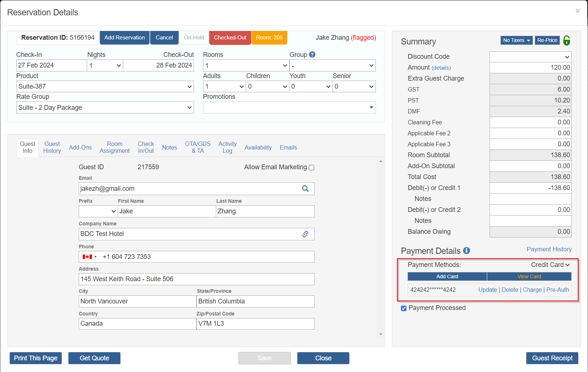The width and height of the screenshot is (588, 372).
Task: Expand the No Taxes dropdown button
Action: (517, 40)
